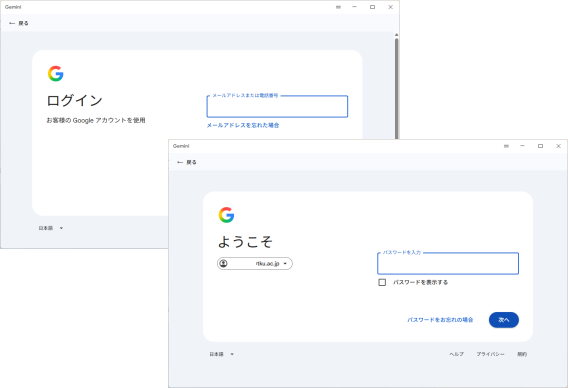Go back with 戻る in the ようこそ window
Image resolution: width=568 pixels, height=388 pixels.
187,162
